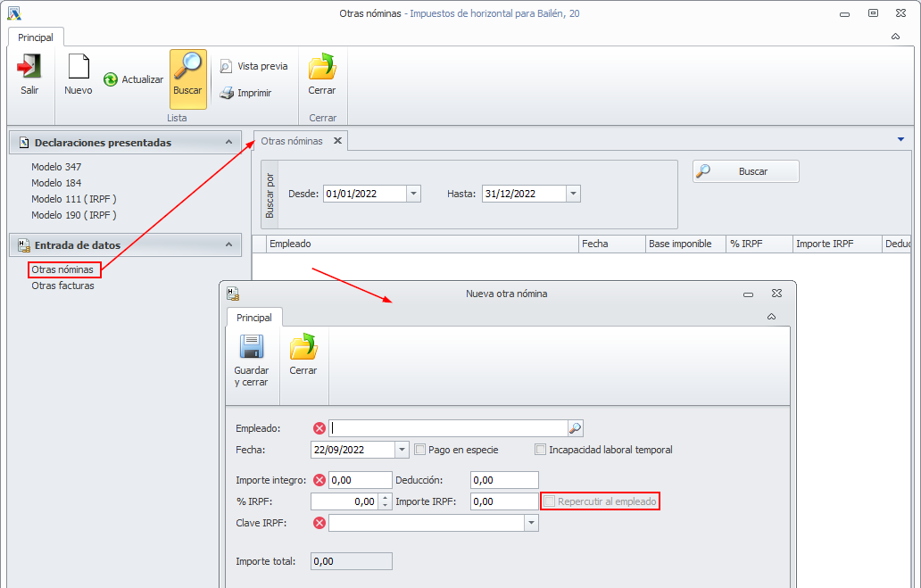The image size is (921, 588).
Task: Click the Salir exit icon
Action: tap(29, 69)
